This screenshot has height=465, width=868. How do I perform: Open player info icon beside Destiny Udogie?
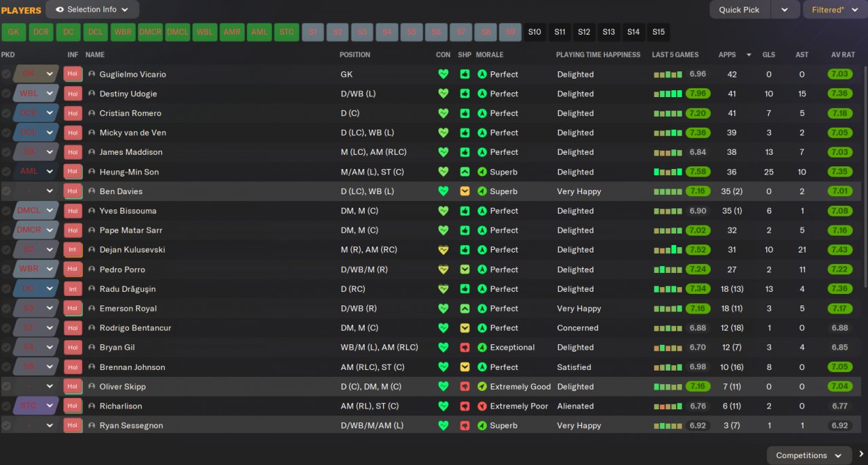pos(92,94)
